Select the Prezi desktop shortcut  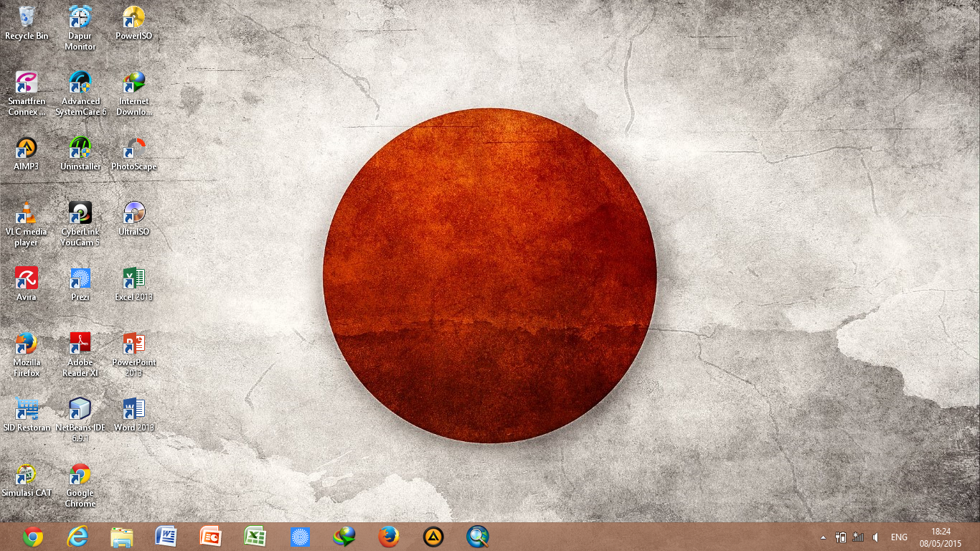coord(80,284)
